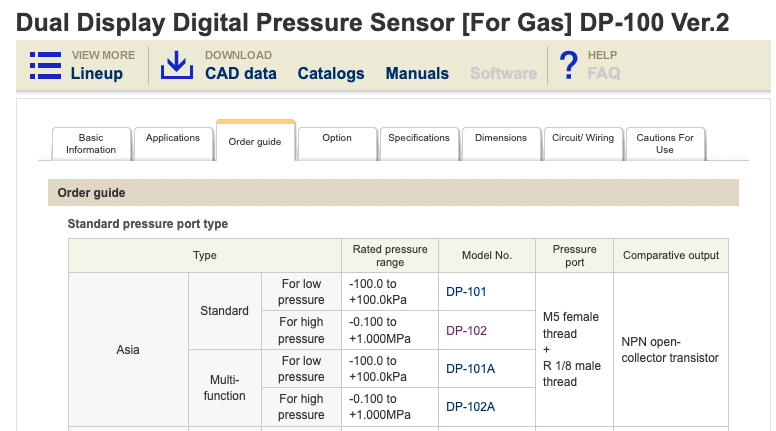The image size is (776, 431).
Task: Click the CAD data download icon
Action: tap(177, 65)
